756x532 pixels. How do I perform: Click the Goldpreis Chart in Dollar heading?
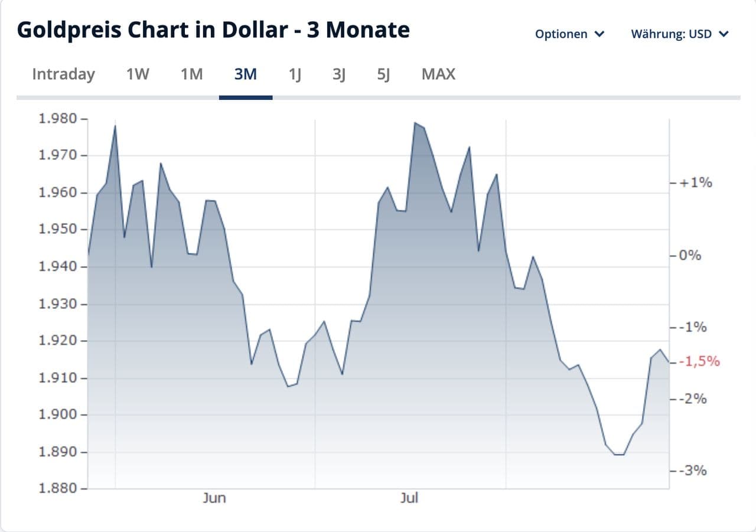click(213, 30)
